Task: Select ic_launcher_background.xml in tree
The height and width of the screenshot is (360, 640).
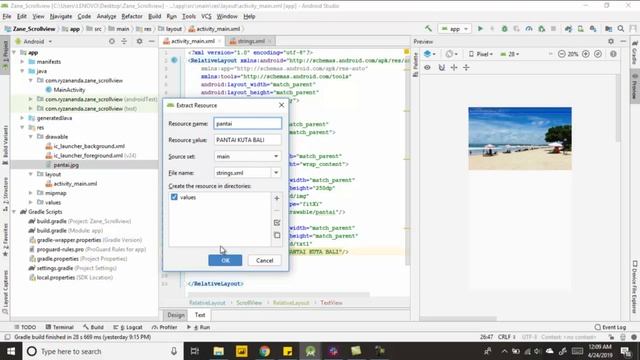Action: [89, 146]
